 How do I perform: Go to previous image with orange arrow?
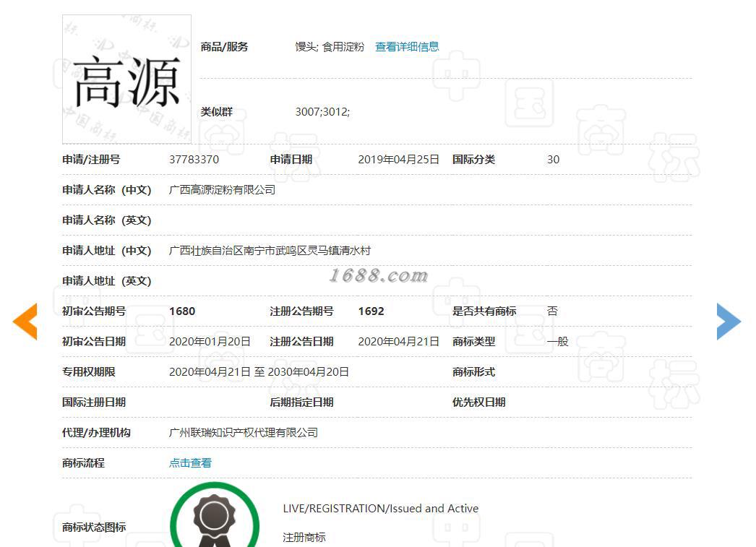tap(25, 322)
